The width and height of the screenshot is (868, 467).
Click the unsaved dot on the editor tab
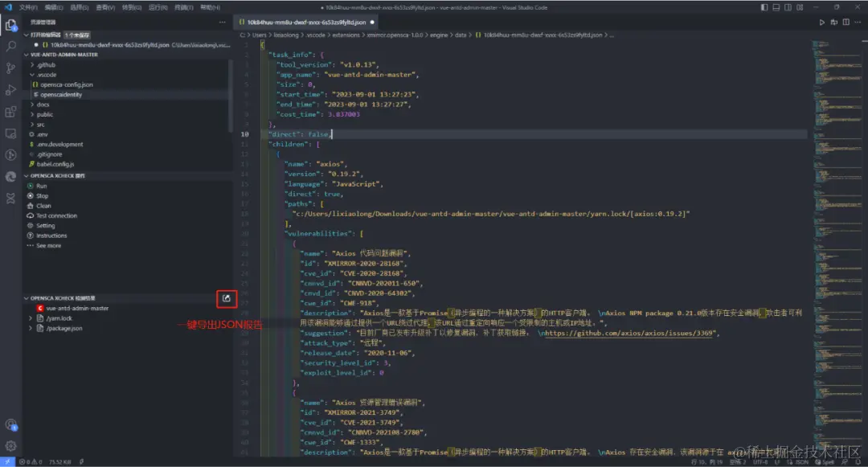click(372, 23)
